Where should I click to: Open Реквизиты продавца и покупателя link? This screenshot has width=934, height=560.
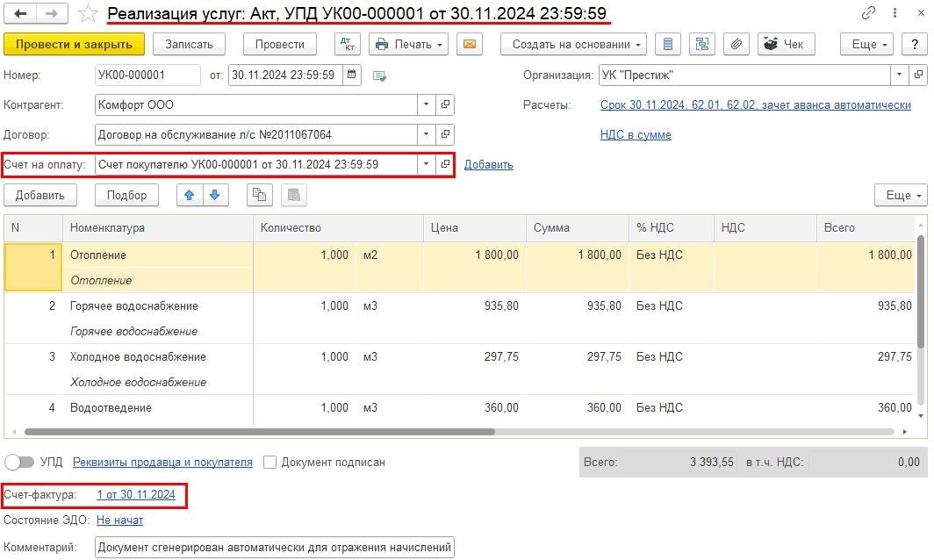162,463
